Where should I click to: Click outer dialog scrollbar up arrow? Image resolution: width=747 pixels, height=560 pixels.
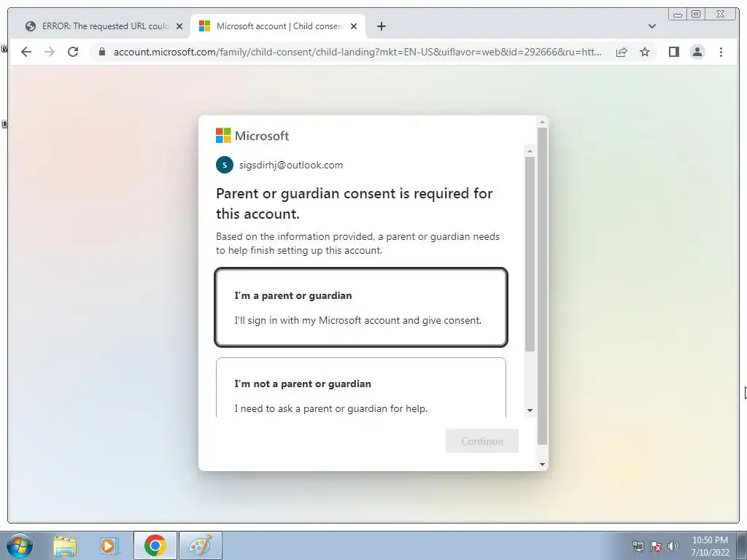coord(542,122)
